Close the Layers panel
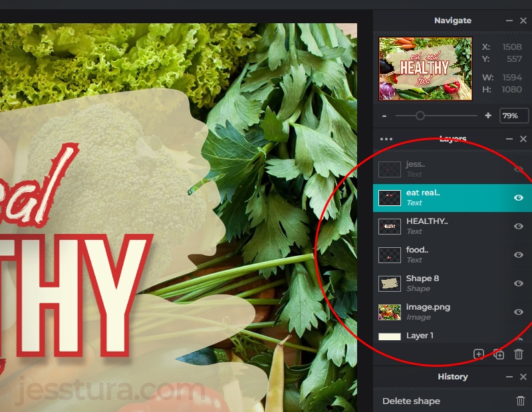Image resolution: width=532 pixels, height=412 pixels. pyautogui.click(x=523, y=139)
